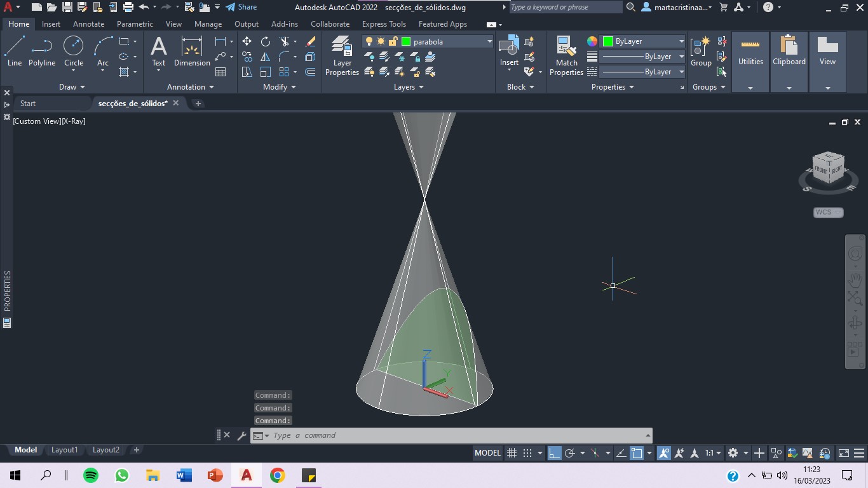Use the Copy tool in Modify
The height and width of the screenshot is (488, 868).
click(247, 57)
